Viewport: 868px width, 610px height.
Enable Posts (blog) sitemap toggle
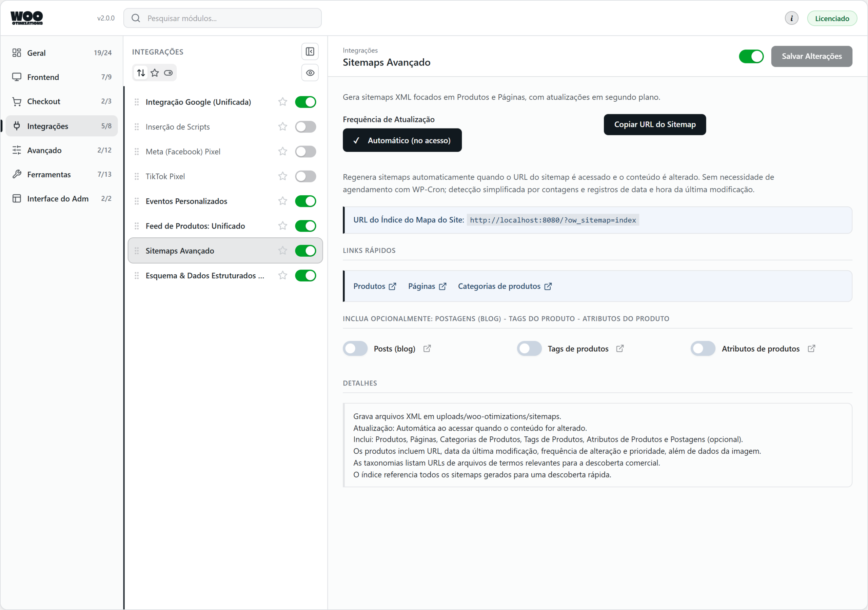355,349
